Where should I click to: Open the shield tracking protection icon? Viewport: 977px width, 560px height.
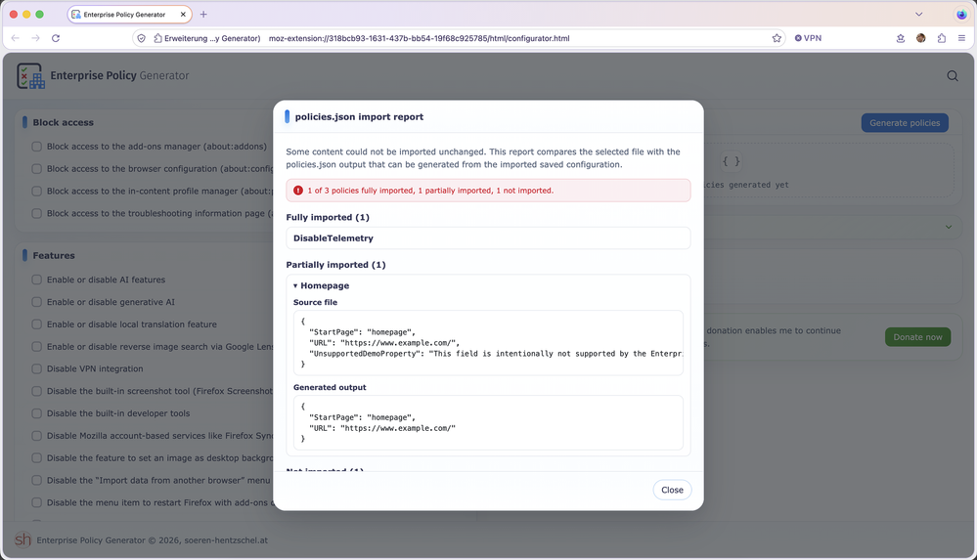pyautogui.click(x=142, y=38)
